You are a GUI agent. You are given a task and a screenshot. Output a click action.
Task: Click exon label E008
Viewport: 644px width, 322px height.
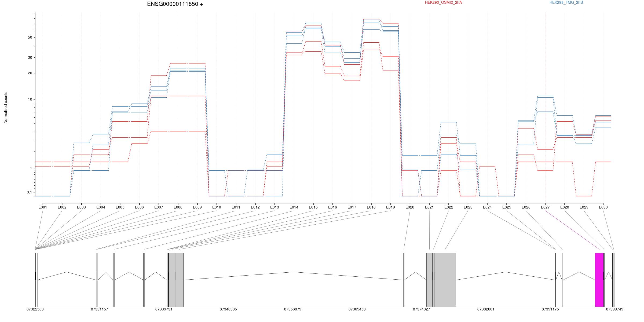point(178,207)
